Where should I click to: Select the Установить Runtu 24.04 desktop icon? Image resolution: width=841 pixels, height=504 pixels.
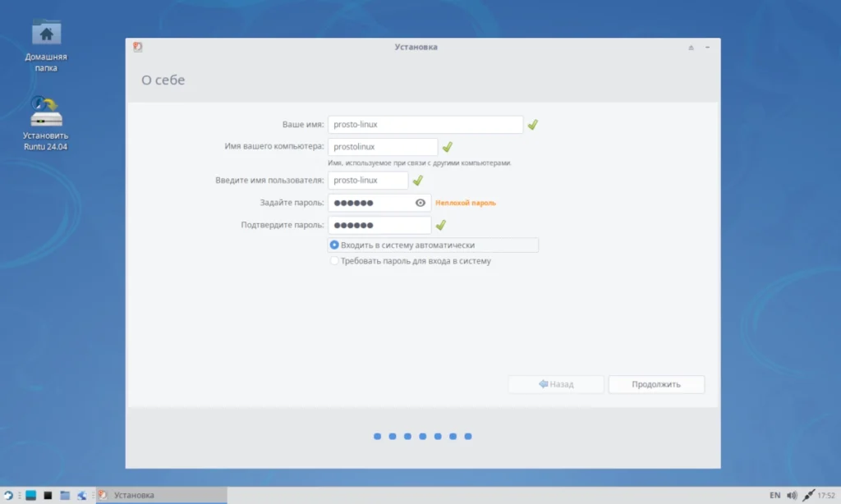(x=46, y=123)
